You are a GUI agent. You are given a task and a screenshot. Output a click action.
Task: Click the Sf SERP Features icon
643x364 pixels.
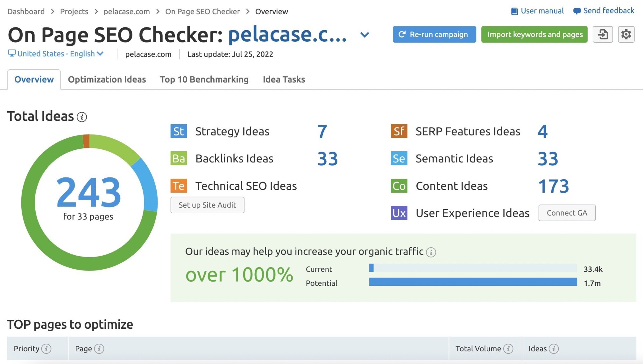399,131
